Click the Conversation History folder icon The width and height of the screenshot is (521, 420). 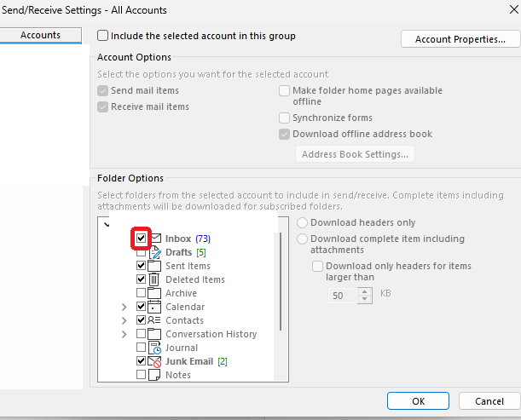154,334
